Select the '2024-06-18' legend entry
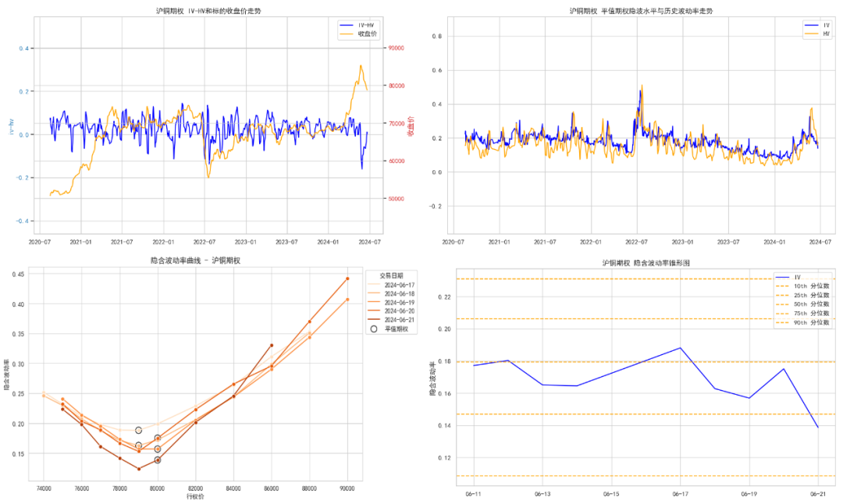843x504 pixels. click(391, 294)
